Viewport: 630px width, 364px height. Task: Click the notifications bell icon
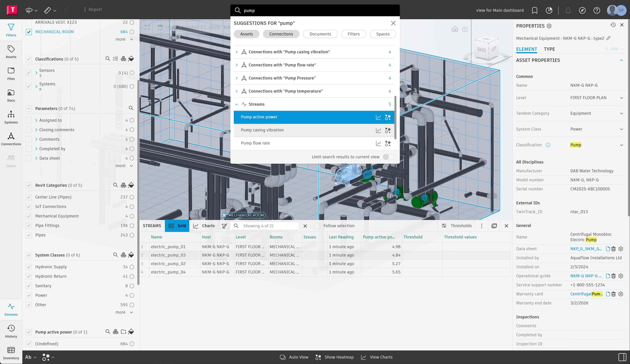pyautogui.click(x=568, y=10)
